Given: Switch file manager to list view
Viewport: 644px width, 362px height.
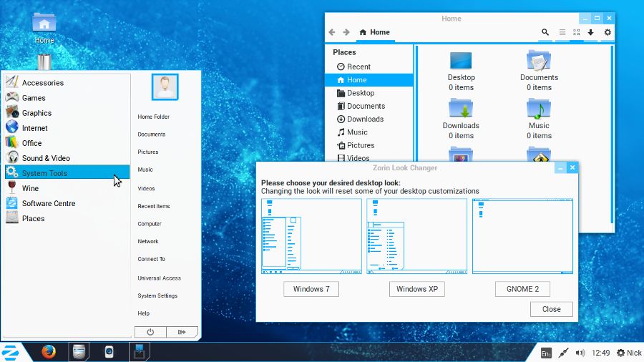Looking at the screenshot, I should coord(562,32).
